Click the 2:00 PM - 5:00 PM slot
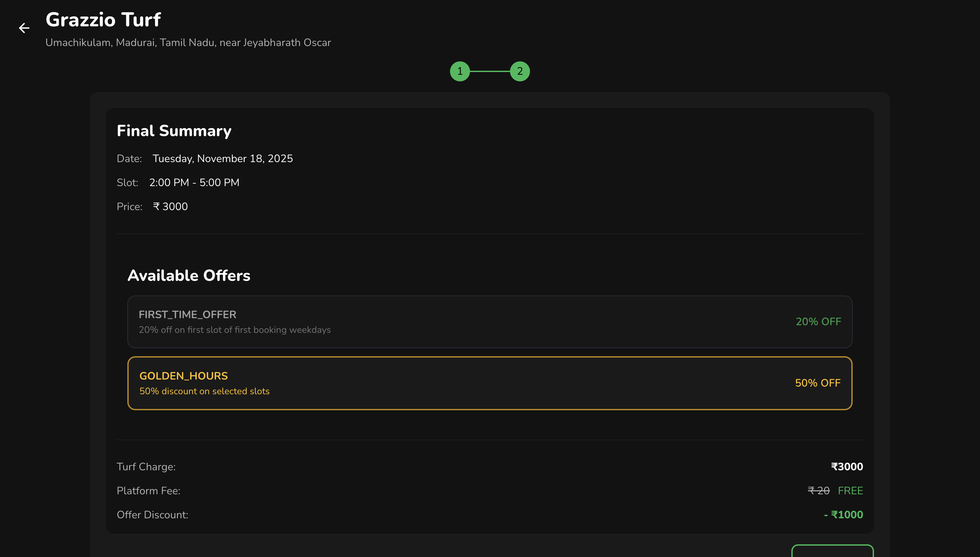980x557 pixels. point(194,182)
